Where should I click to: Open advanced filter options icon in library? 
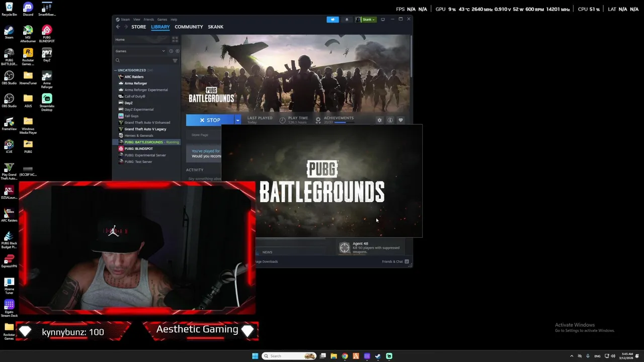tap(175, 60)
